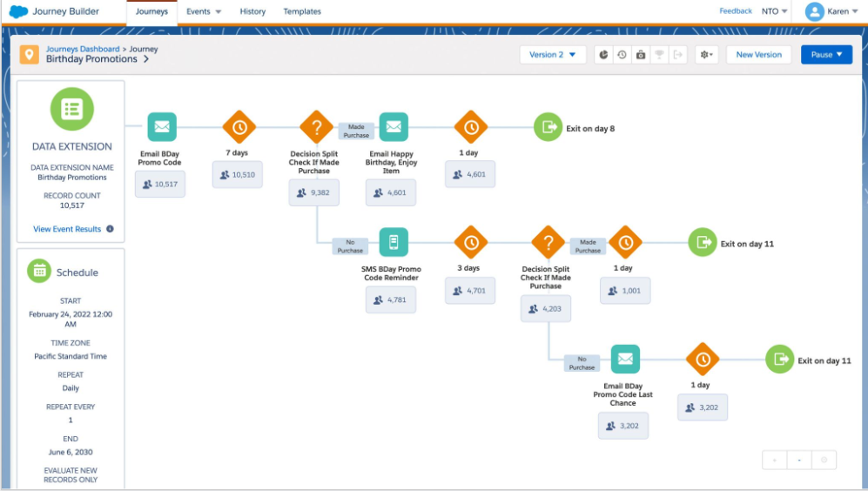Click the New Version button

pyautogui.click(x=758, y=55)
